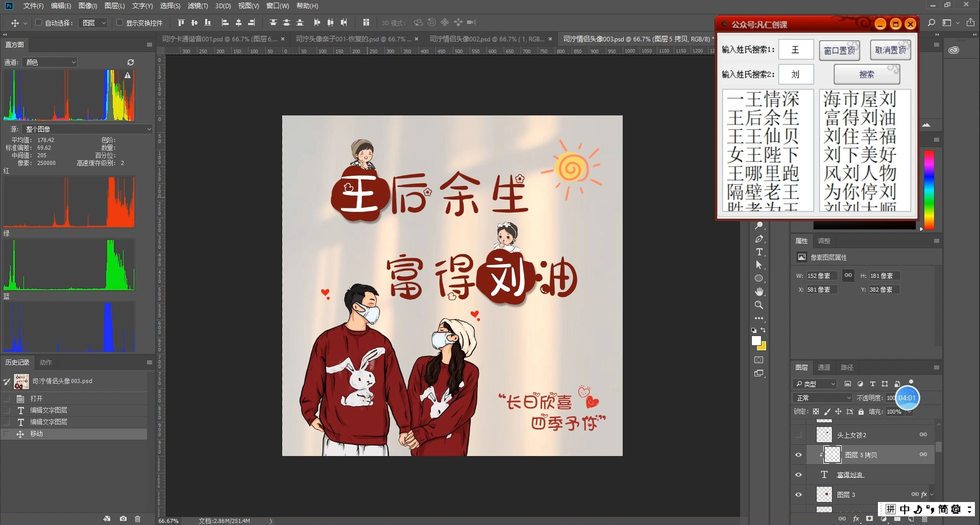
Task: Open the 颜色 channel dropdown in histogram
Action: [x=50, y=62]
